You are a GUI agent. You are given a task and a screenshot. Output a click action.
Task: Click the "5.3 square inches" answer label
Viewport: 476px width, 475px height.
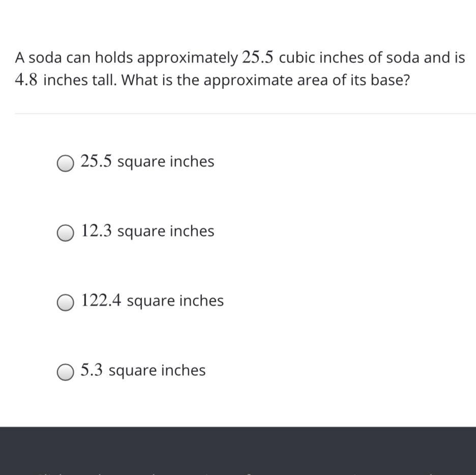click(x=143, y=370)
